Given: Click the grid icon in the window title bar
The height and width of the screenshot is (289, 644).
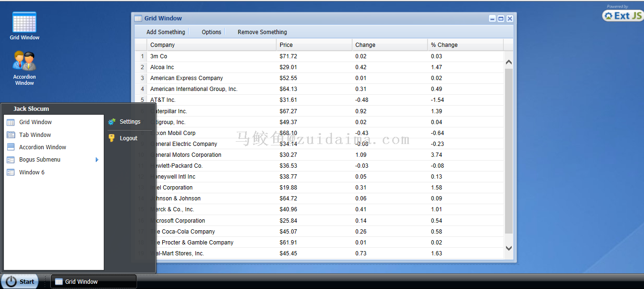Looking at the screenshot, I should coord(138,18).
